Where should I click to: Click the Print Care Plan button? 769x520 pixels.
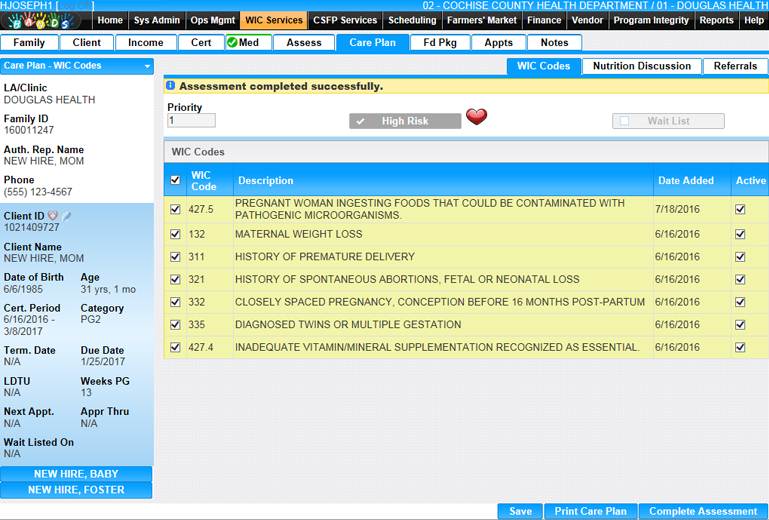[x=590, y=511]
